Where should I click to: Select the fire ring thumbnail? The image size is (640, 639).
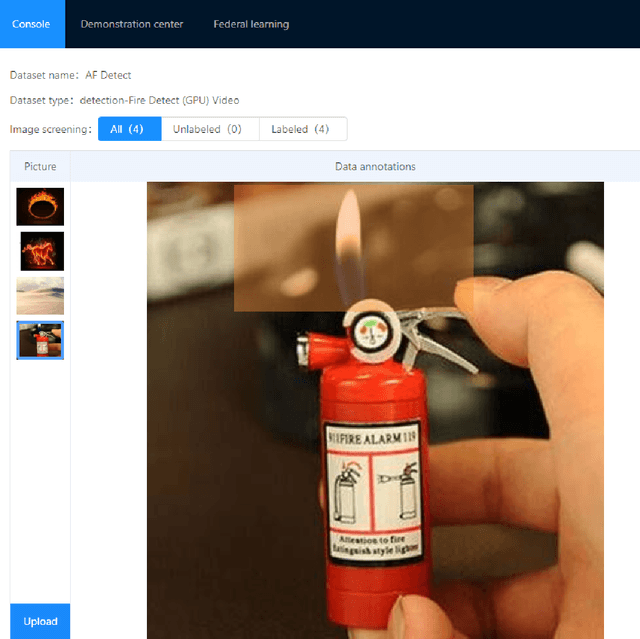coord(40,206)
